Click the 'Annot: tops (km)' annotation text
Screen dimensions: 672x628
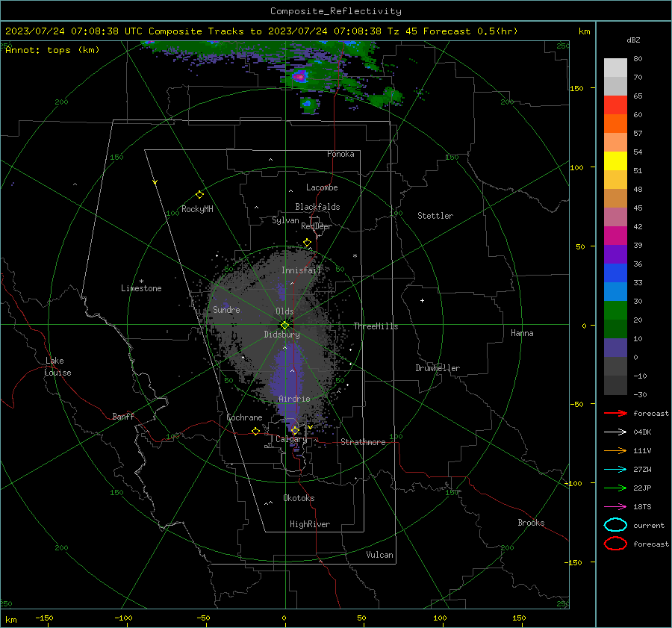(52, 50)
